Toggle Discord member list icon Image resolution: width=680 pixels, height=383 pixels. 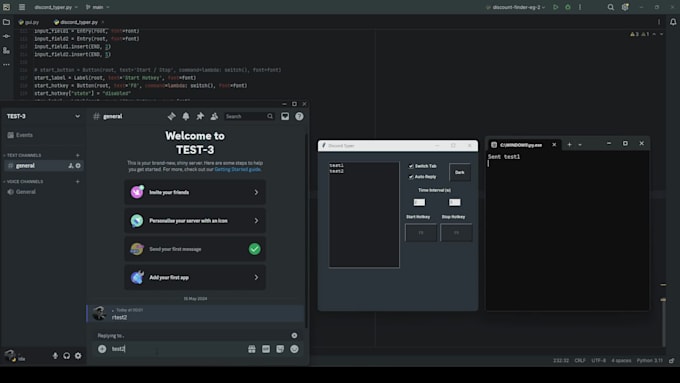(214, 116)
